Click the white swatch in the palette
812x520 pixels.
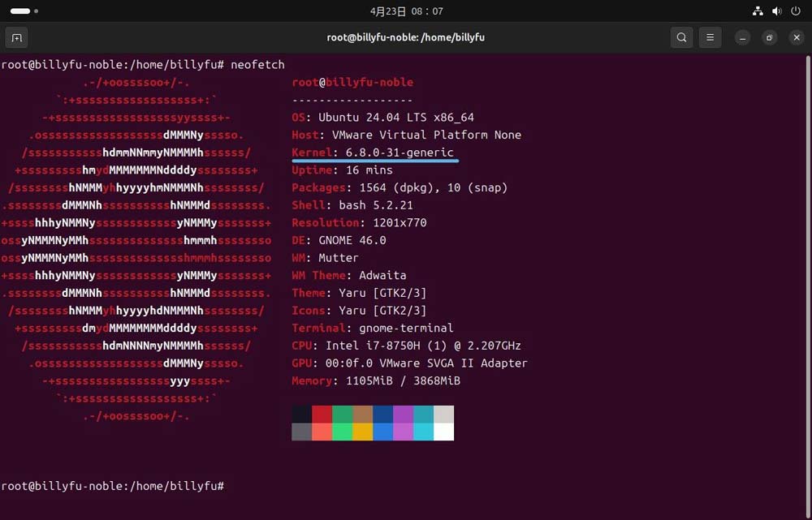(443, 432)
